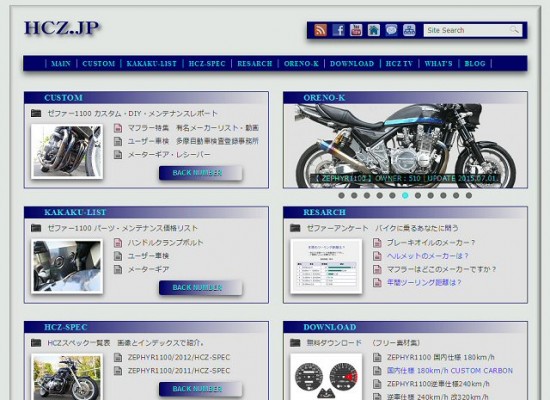
Task: Open the 国内仕様 180km/h CUSTOM CARBON link
Action: click(450, 371)
